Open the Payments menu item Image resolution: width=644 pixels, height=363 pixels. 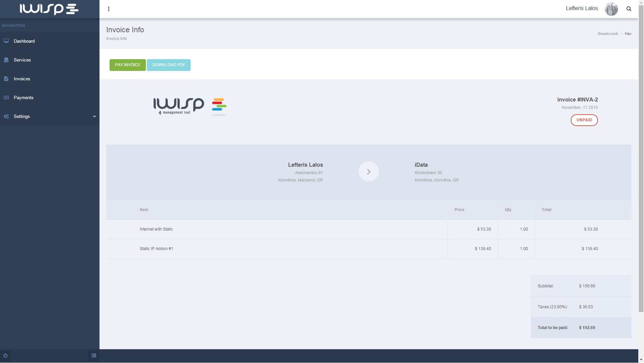tap(24, 97)
